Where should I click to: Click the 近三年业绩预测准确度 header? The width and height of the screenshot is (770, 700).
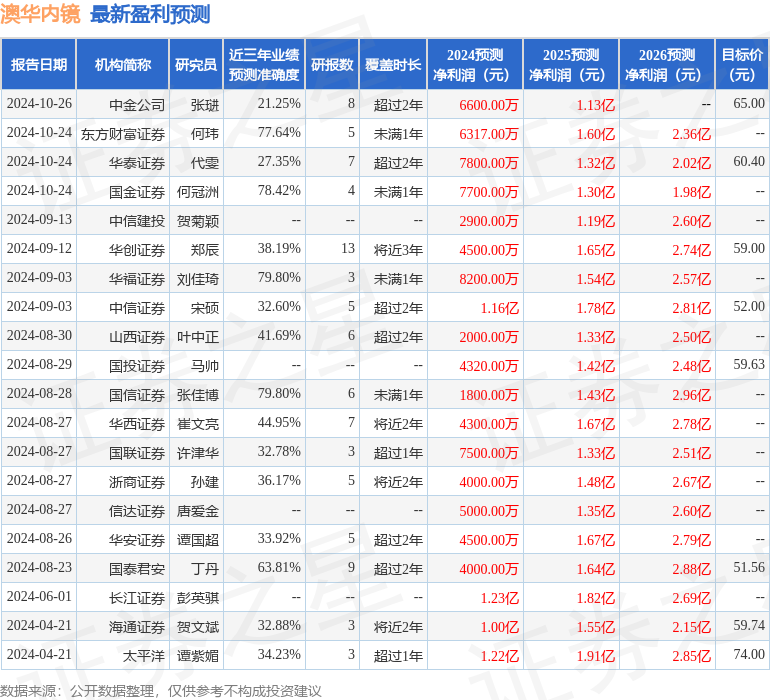[x=264, y=64]
